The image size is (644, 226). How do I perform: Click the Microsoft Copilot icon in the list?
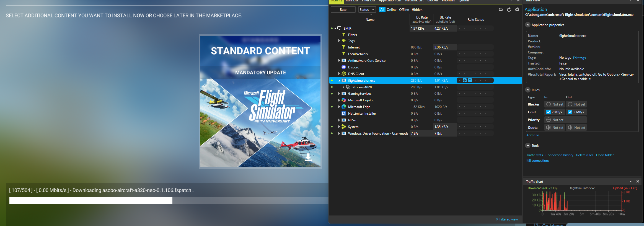coord(344,100)
